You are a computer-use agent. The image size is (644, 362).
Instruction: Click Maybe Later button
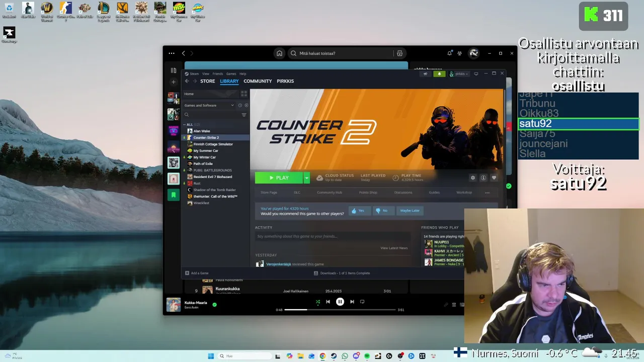pos(410,211)
